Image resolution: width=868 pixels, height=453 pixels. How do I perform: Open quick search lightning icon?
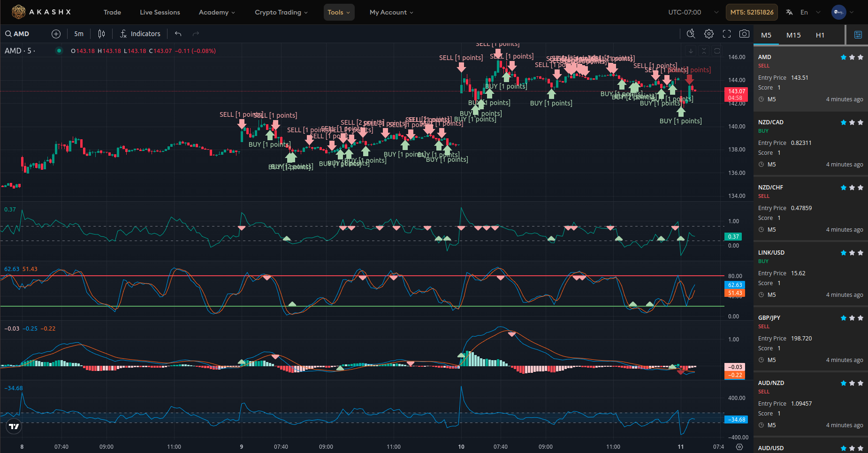pos(691,34)
